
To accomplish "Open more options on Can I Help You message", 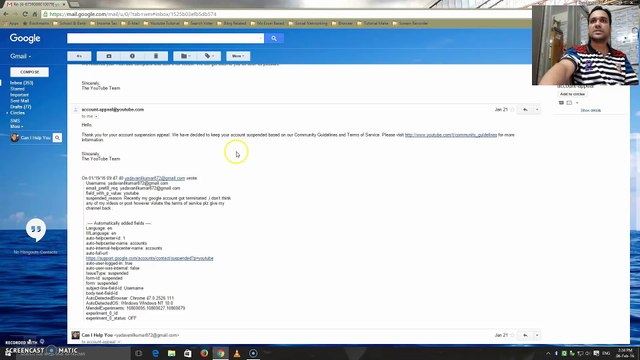I will [x=537, y=336].
